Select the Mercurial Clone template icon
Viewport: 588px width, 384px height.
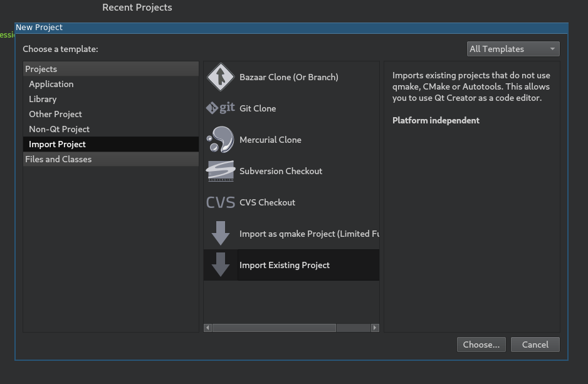tap(220, 139)
